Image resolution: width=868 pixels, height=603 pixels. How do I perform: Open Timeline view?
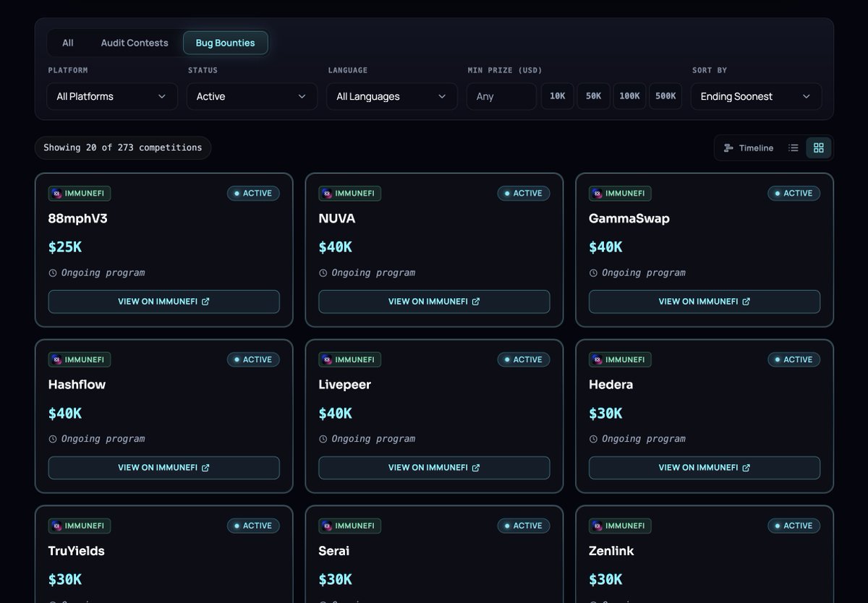click(749, 147)
